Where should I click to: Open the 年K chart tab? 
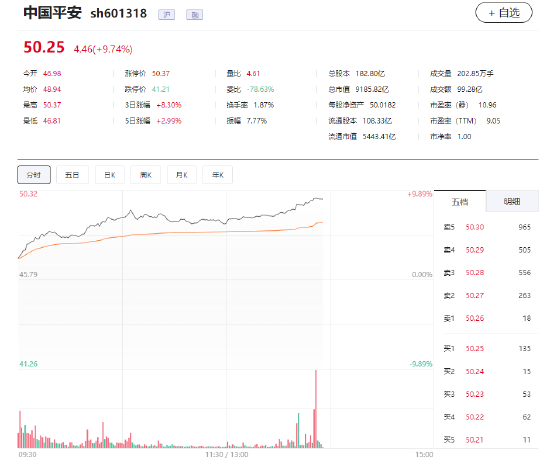pos(217,175)
